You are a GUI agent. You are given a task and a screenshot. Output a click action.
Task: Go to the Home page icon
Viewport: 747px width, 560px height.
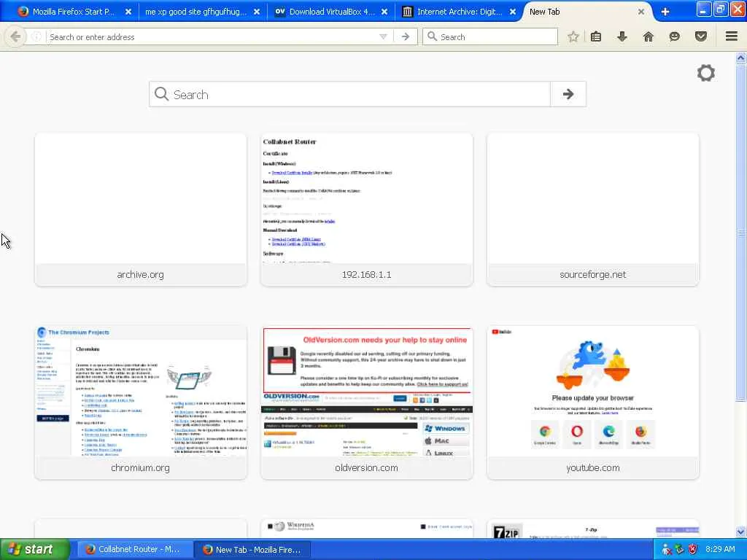coord(648,36)
